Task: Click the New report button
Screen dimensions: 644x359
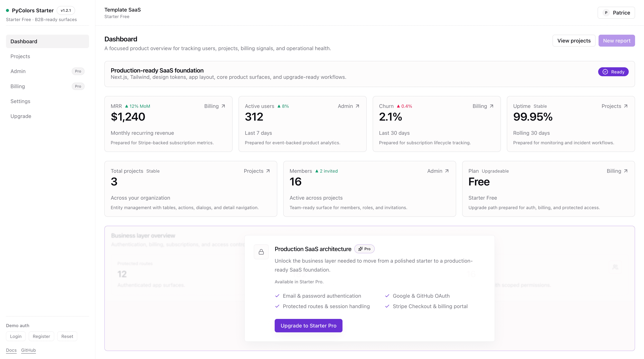Action: point(617,40)
